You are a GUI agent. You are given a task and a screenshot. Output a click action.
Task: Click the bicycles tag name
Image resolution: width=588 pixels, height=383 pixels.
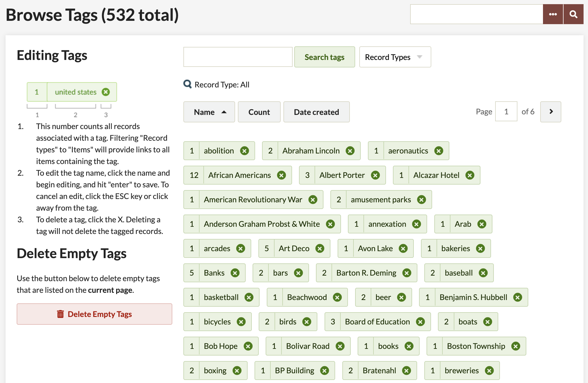217,322
